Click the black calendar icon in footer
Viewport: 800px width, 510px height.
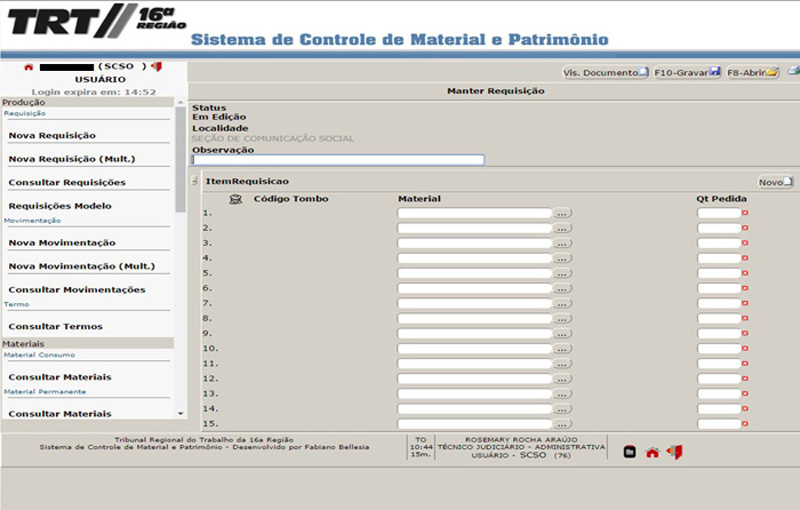point(630,452)
